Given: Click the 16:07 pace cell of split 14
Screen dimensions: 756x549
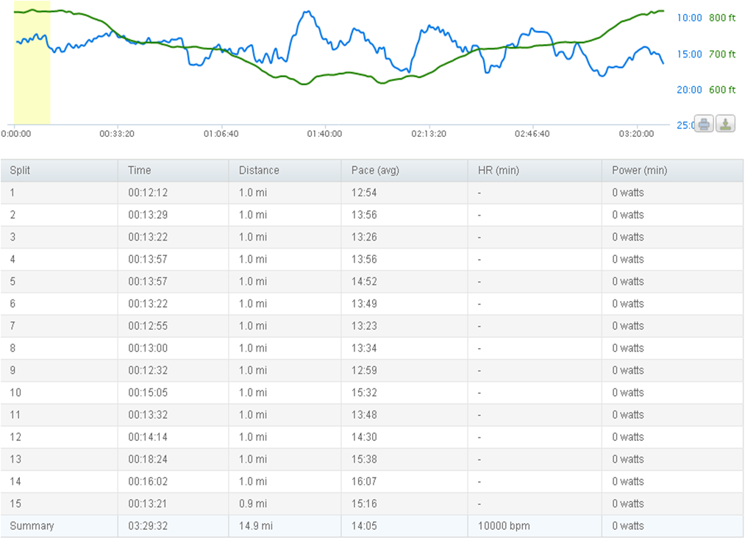Looking at the screenshot, I should pyautogui.click(x=363, y=481).
